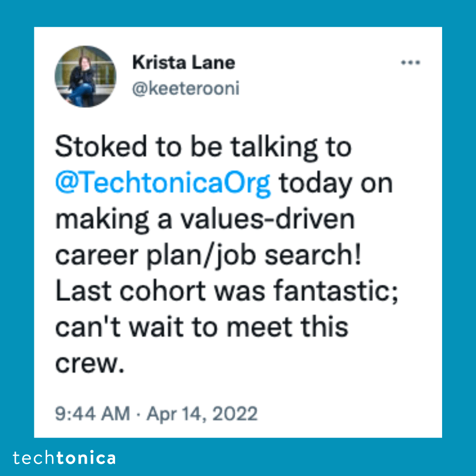Open the tweet options with the three-dot icon

tap(411, 62)
